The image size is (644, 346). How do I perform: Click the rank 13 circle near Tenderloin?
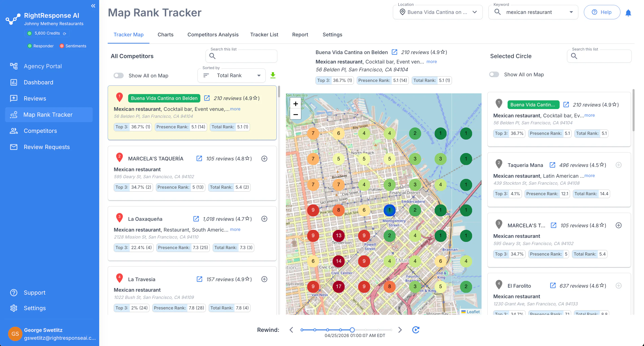pos(339,236)
